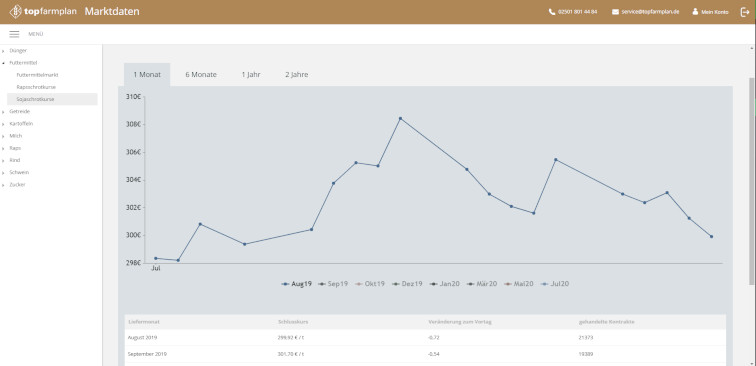Toggle Dez19 series in chart legend
Screen dimensions: 756x366
coord(407,284)
